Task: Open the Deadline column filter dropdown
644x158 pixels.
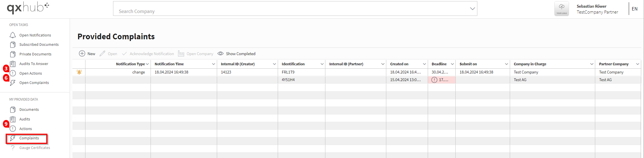Action: point(452,64)
